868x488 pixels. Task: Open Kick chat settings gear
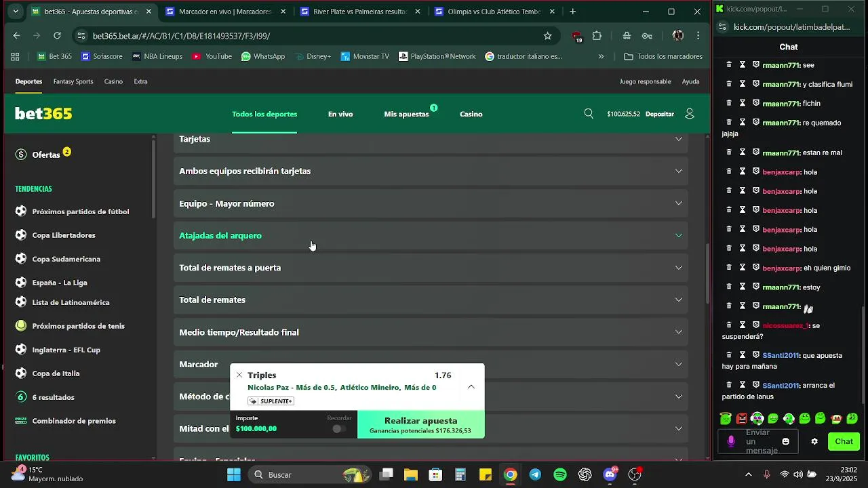(x=814, y=441)
